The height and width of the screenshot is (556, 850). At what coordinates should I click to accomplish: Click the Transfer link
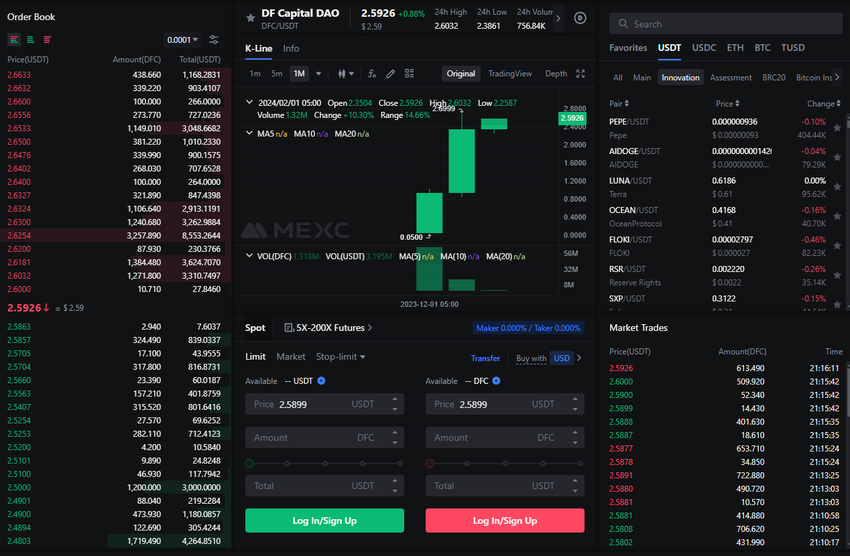485,358
